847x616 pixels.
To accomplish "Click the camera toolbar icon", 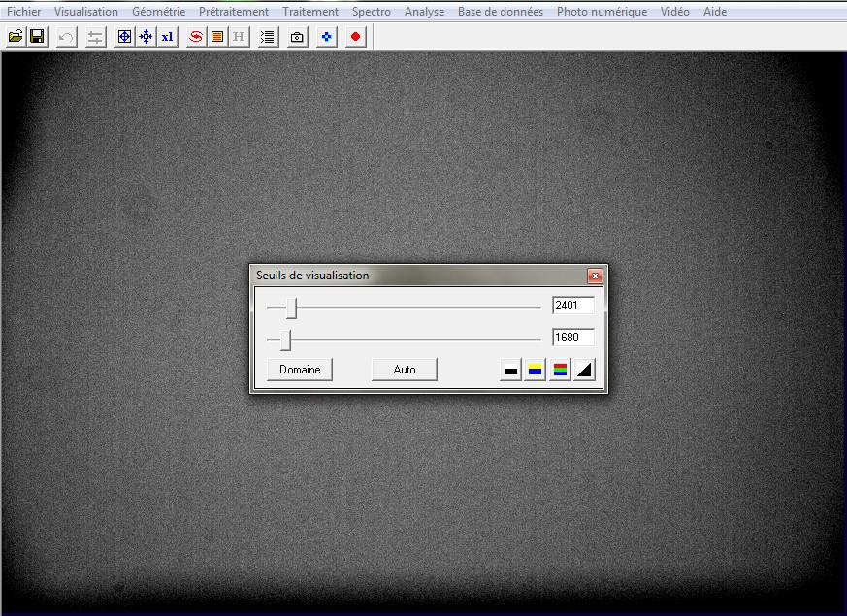I will click(x=297, y=37).
